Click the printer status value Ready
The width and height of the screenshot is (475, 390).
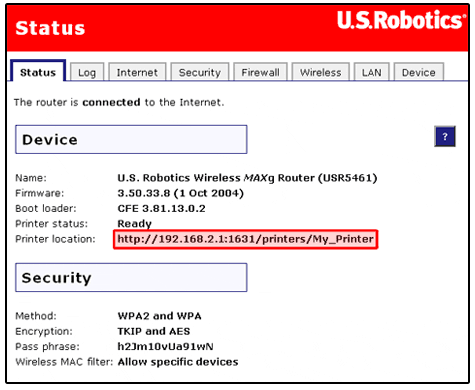pos(134,224)
